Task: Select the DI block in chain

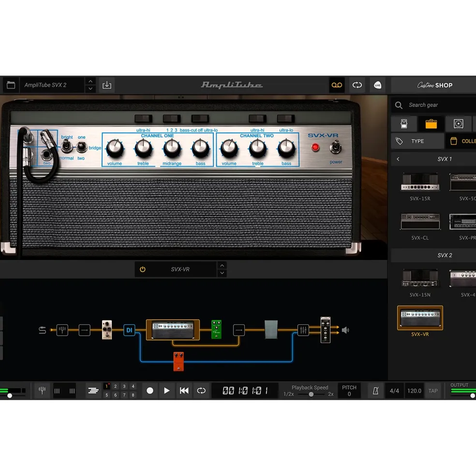Action: tap(129, 330)
